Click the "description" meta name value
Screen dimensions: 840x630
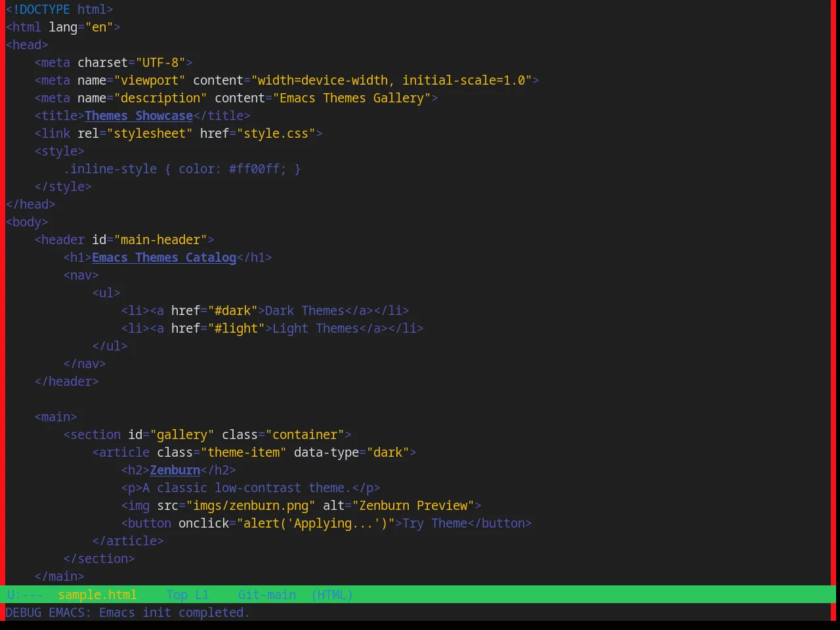160,98
